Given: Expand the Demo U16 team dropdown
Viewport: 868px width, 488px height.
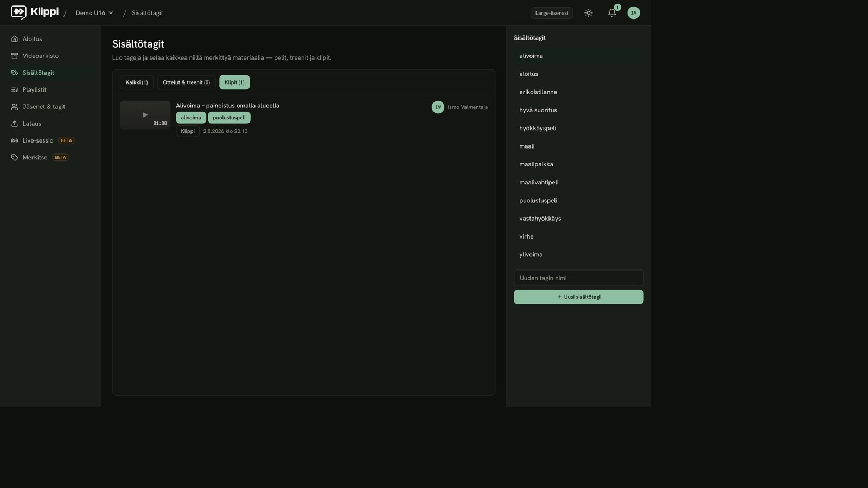Looking at the screenshot, I should (94, 13).
